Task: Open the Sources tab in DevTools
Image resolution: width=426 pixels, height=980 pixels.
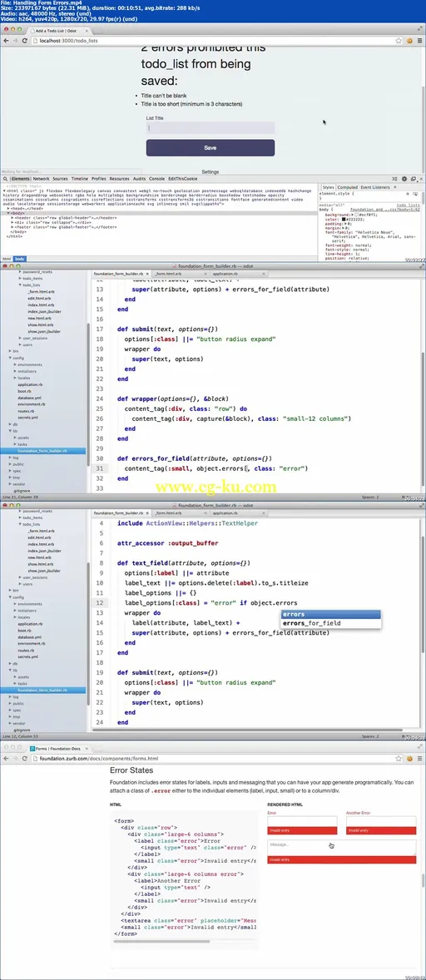Action: (60, 179)
